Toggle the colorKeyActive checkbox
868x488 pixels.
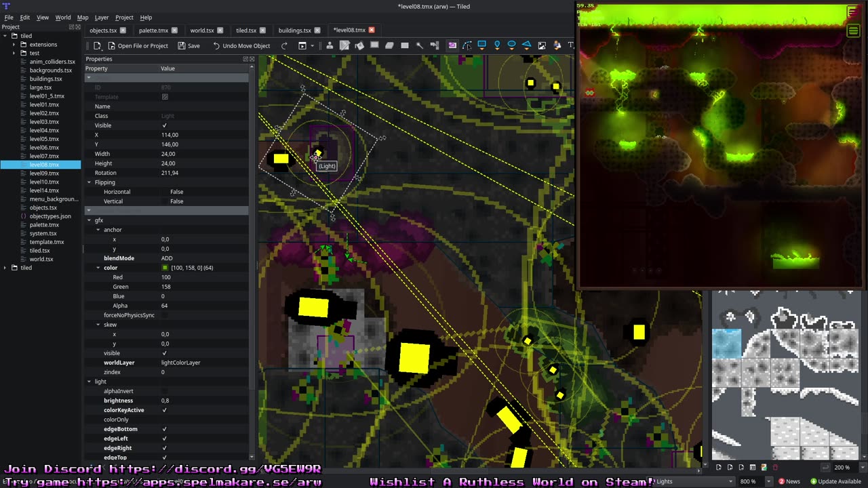pos(164,410)
